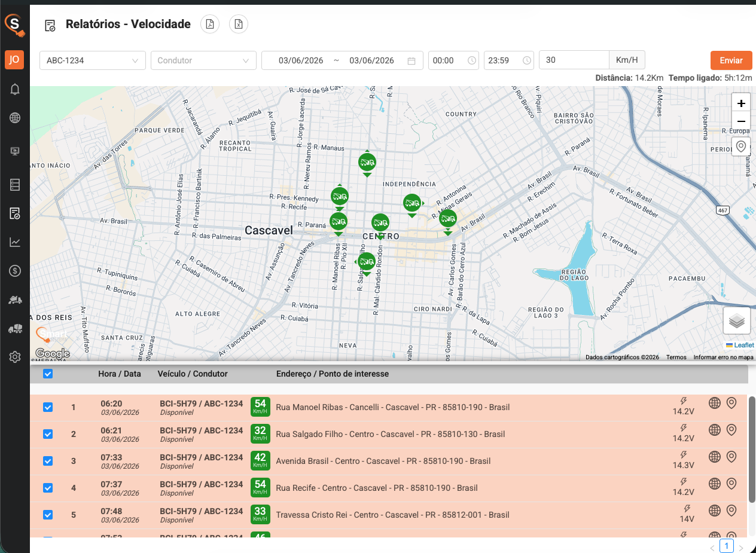Open map layers control
This screenshot has width=756, height=553.
pos(737,321)
